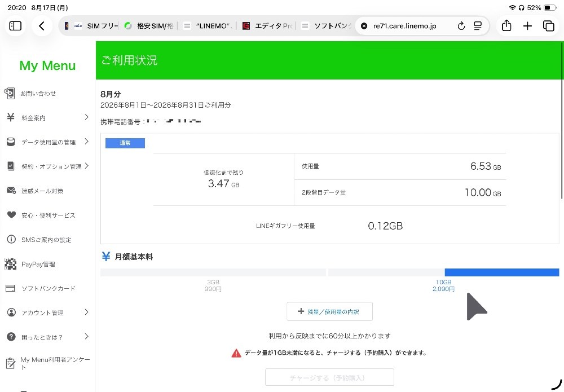
Task: Switch to the ソフトバンク tab
Action: 325,26
